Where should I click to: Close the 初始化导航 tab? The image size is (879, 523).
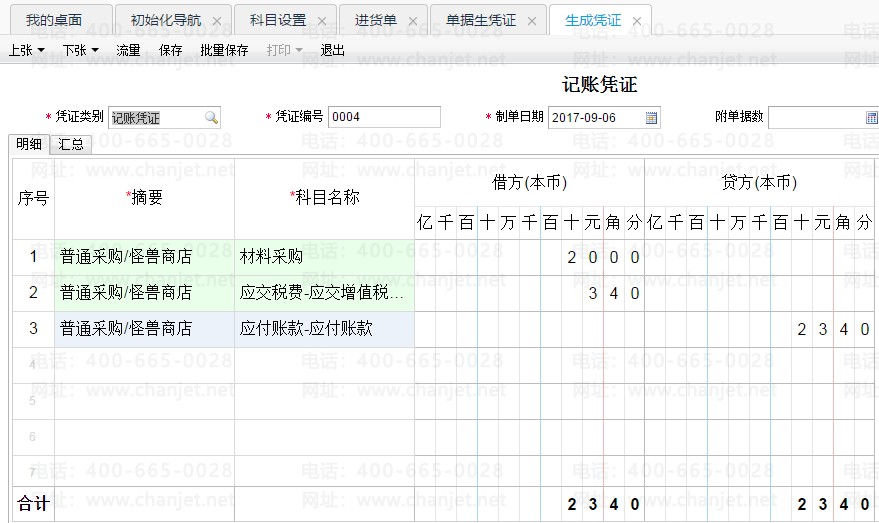(x=217, y=21)
